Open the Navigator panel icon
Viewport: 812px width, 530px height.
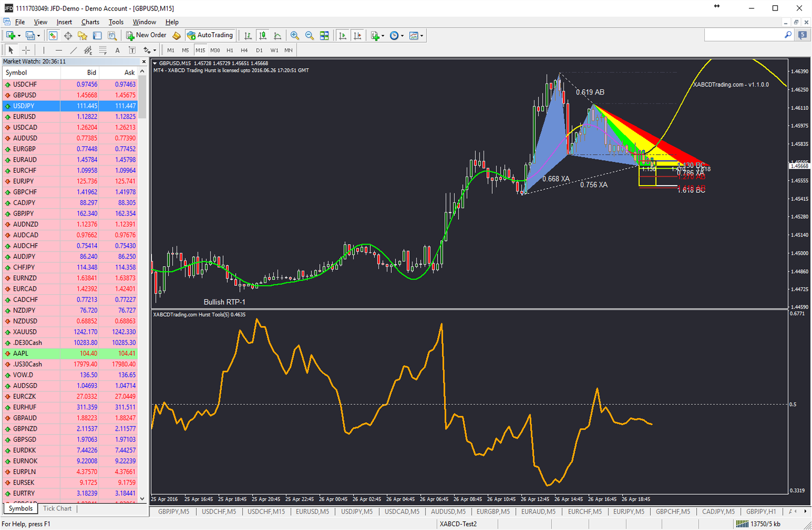(x=82, y=35)
